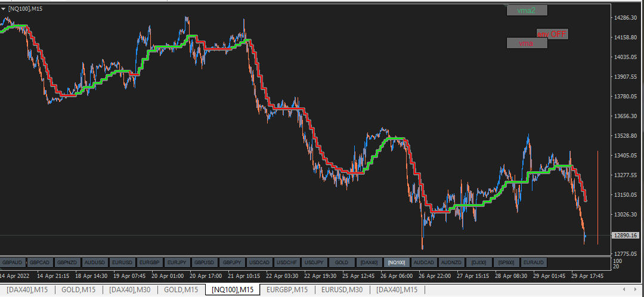Select the EURUSD symbol button
Viewport: 644px width, 297px height.
122,262
